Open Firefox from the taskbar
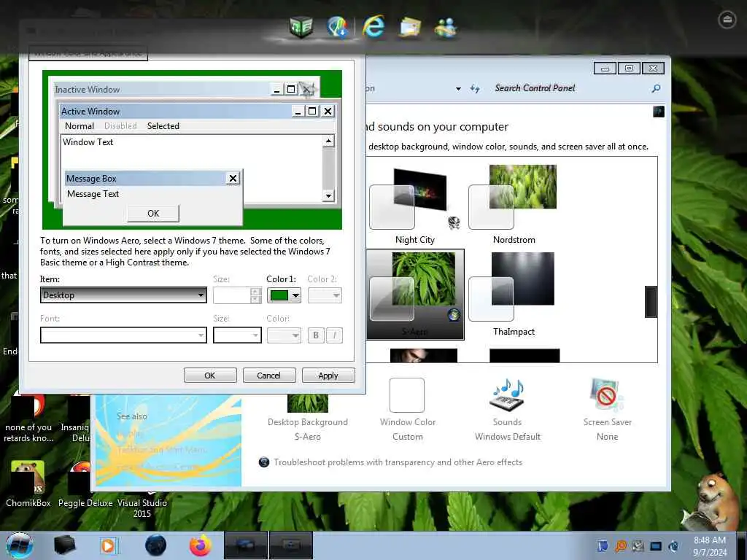This screenshot has height=560, width=747. [x=201, y=545]
